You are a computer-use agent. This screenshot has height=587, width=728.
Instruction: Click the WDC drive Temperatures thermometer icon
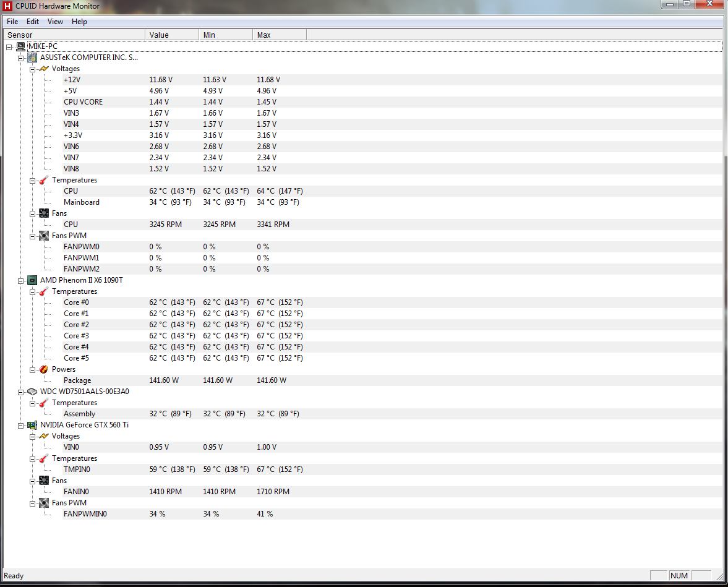[44, 403]
